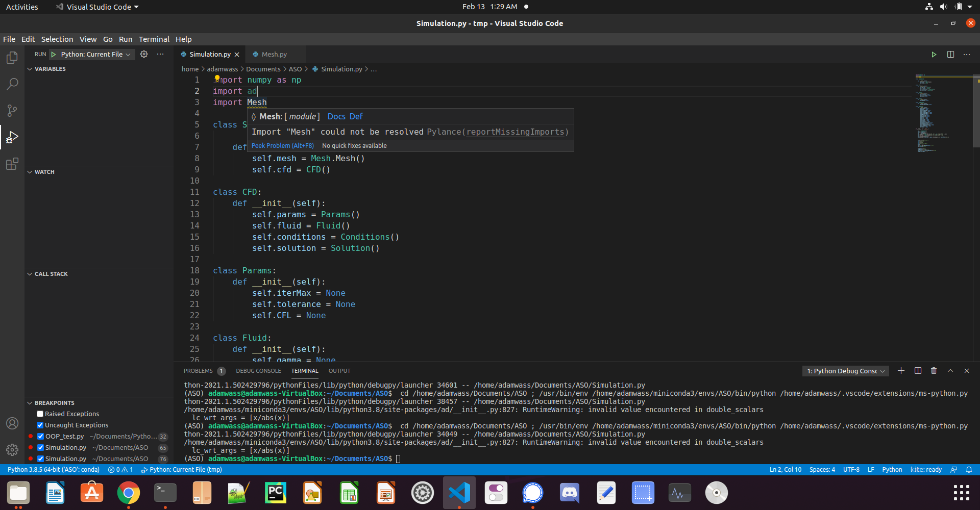Add a new terminal with plus icon
Image resolution: width=980 pixels, height=510 pixels.
[901, 371]
